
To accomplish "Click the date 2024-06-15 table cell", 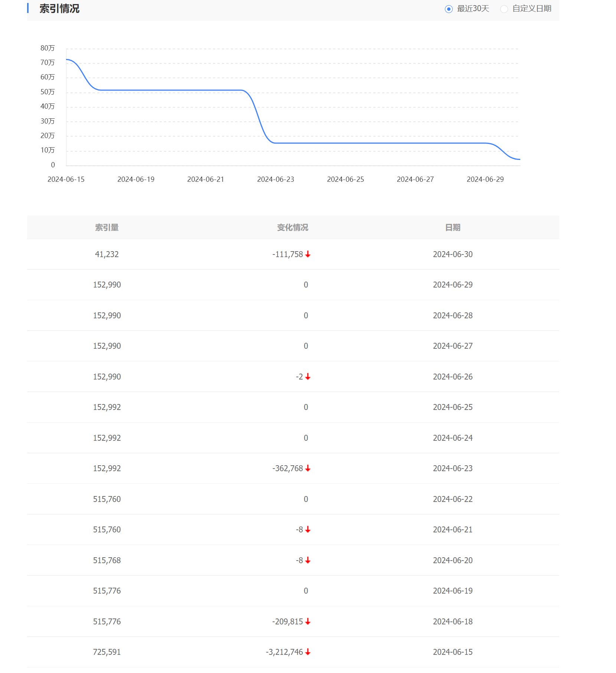I will [x=453, y=652].
